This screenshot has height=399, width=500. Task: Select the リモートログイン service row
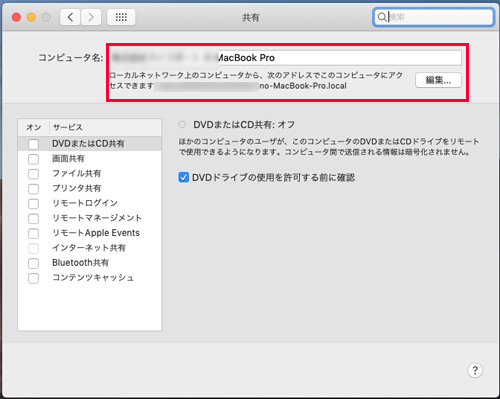pyautogui.click(x=90, y=203)
